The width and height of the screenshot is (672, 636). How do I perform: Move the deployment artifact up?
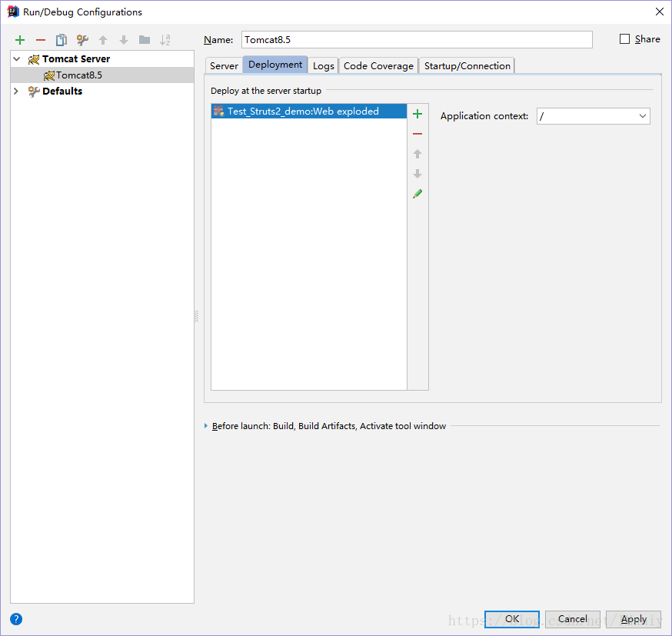coord(418,154)
